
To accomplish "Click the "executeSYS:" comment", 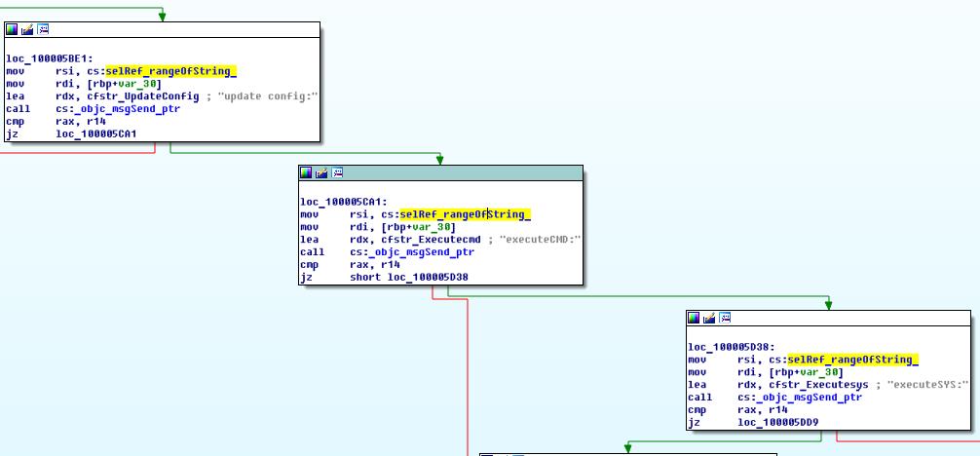I will (x=928, y=385).
